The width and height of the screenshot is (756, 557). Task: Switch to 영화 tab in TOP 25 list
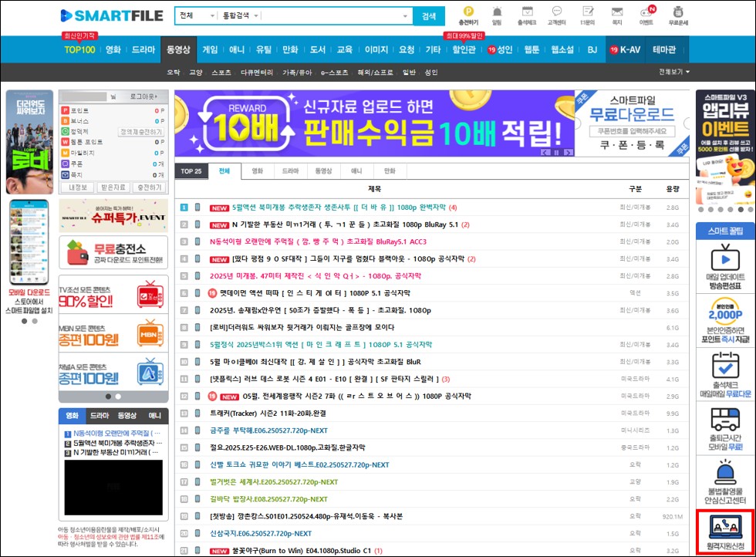pos(258,170)
